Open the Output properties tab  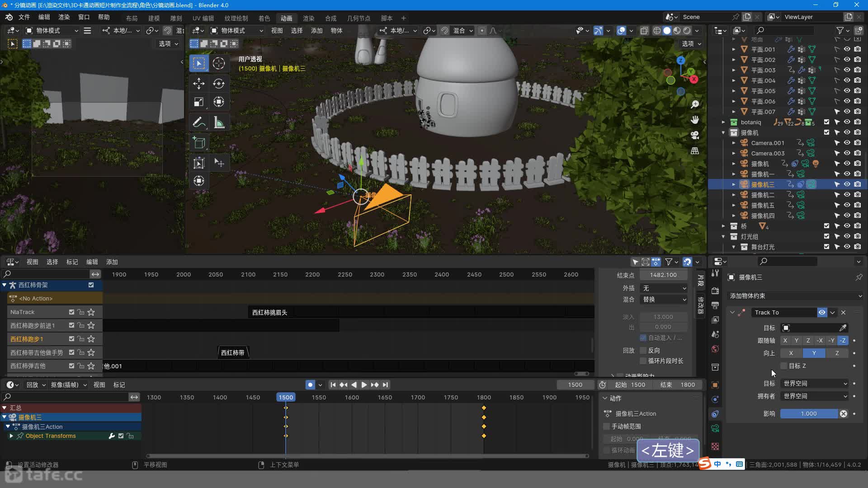715,305
